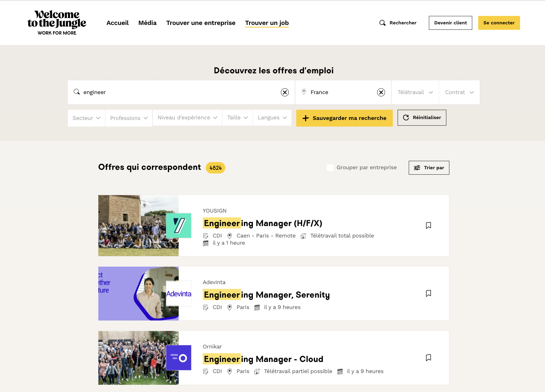Open the Ornikar team photo thumbnail
Image resolution: width=545 pixels, height=392 pixels.
(x=138, y=358)
